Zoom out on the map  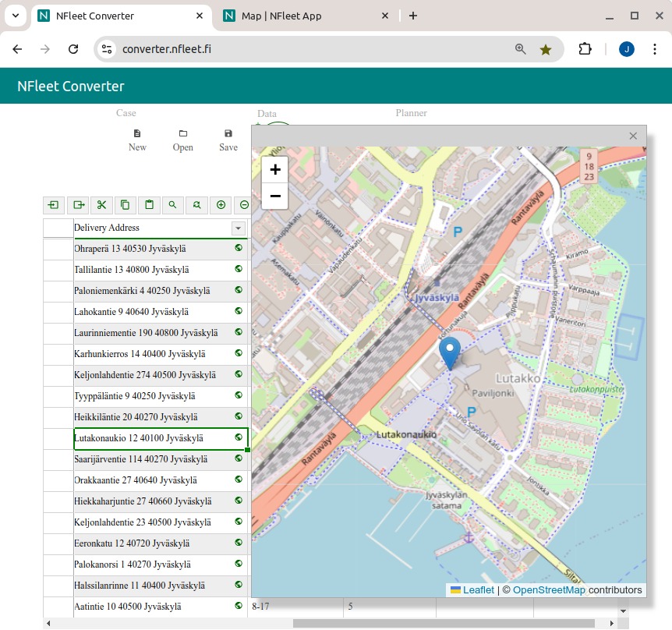point(275,196)
